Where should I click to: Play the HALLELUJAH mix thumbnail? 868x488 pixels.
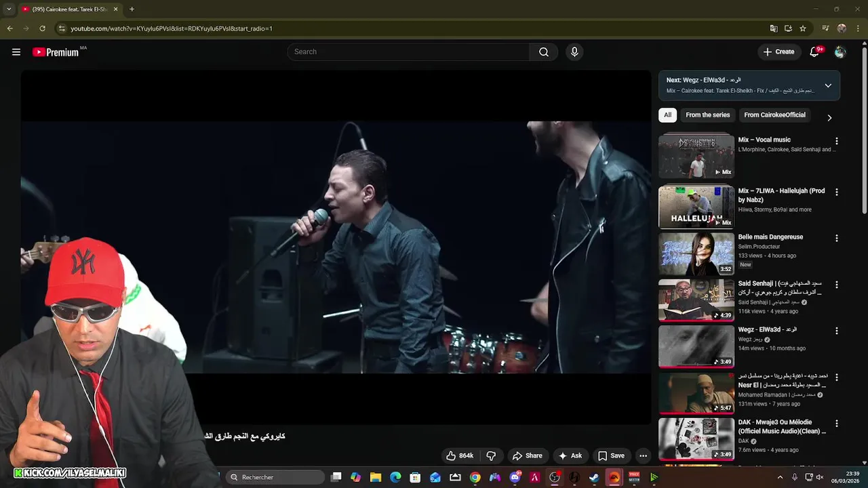(x=696, y=207)
